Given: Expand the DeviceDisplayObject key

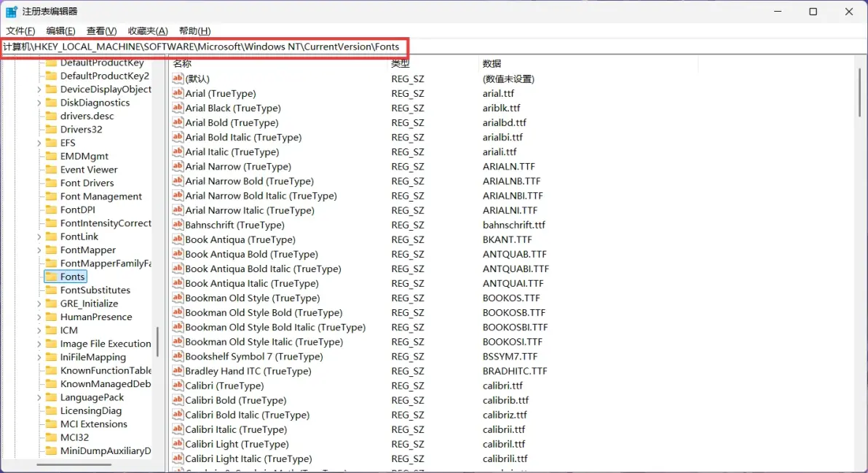Looking at the screenshot, I should 39,90.
